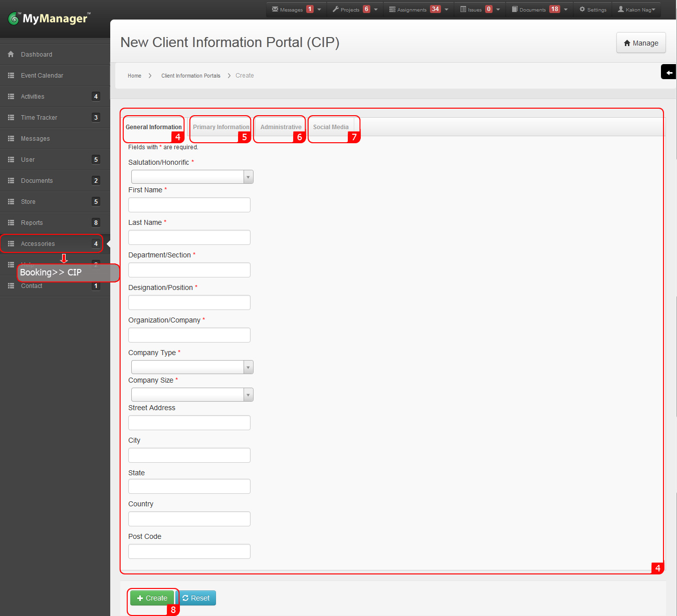
Task: Focus the First Name input field
Action: pos(189,205)
